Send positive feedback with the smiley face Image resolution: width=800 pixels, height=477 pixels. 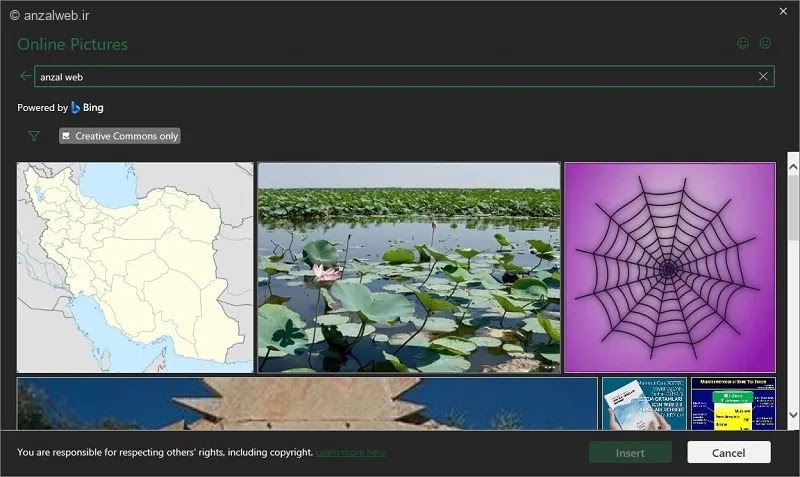(743, 43)
